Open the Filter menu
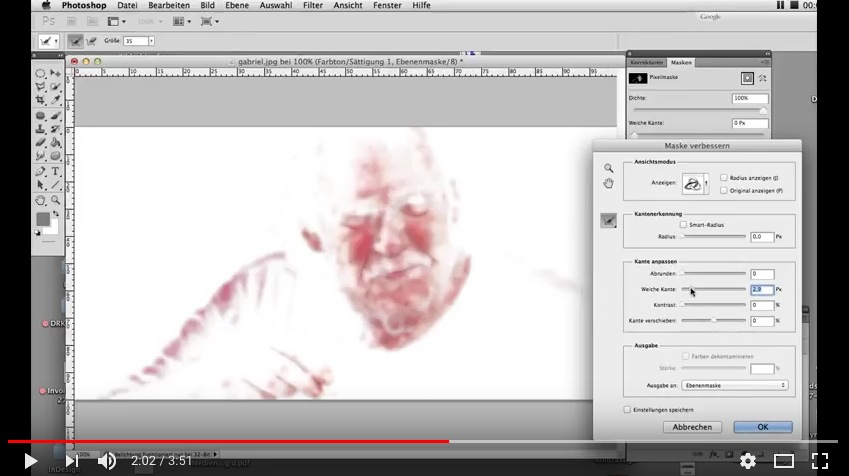The width and height of the screenshot is (849, 476). pos(313,5)
